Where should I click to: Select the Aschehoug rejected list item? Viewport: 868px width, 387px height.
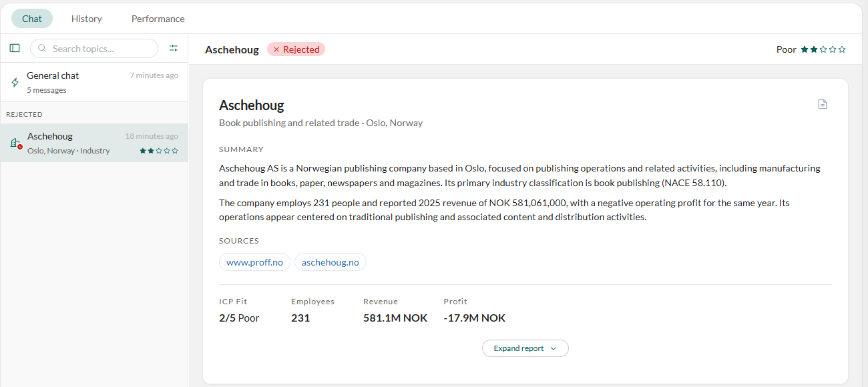click(93, 143)
